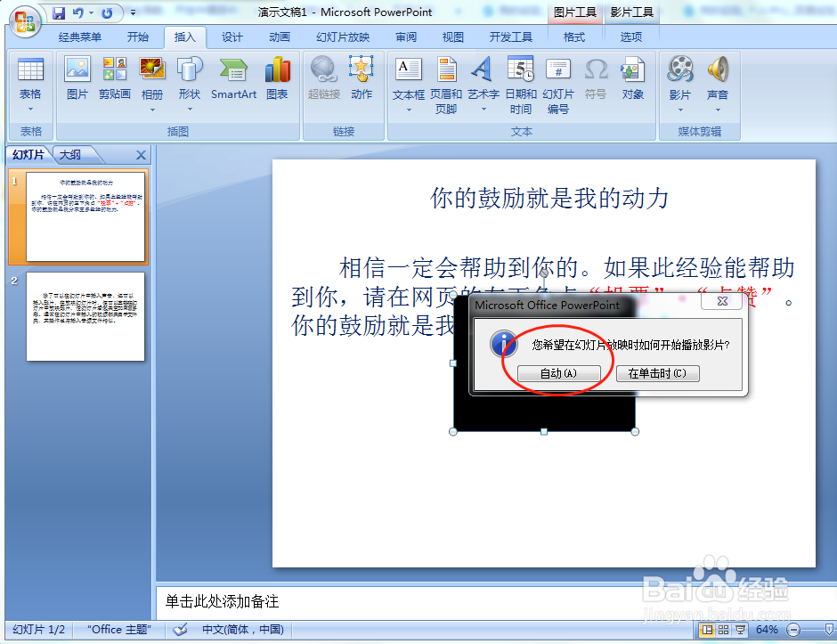Click the 声音 sound icon
The width and height of the screenshot is (837, 644).
click(718, 69)
